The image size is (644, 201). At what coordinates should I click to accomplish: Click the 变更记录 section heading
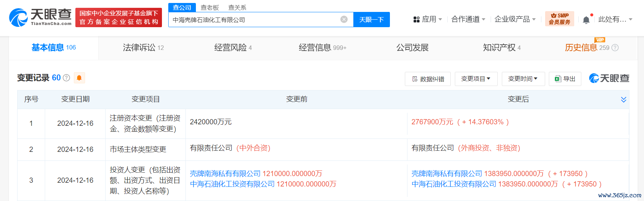point(33,78)
